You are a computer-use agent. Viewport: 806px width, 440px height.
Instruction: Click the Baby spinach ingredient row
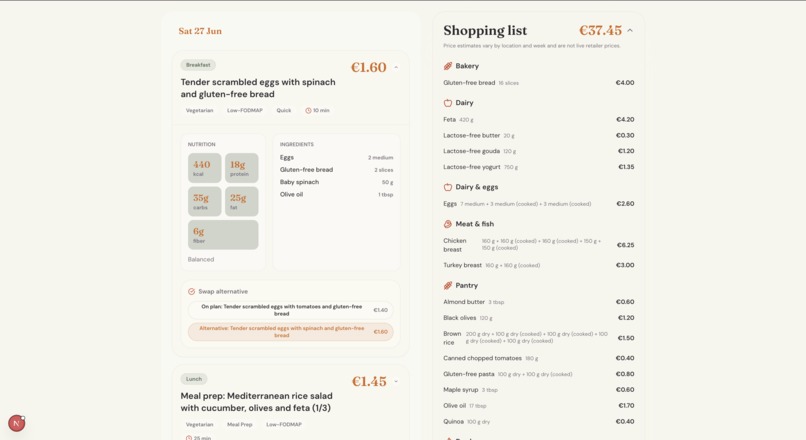336,182
